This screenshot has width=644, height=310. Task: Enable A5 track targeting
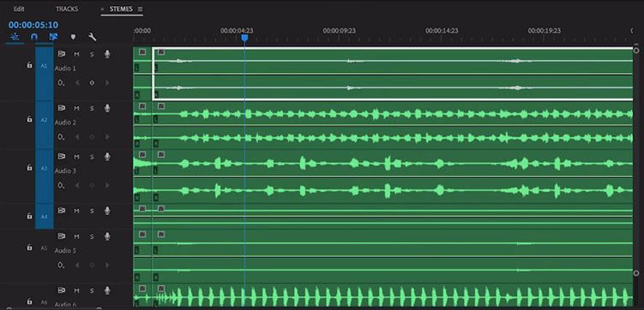click(x=45, y=248)
